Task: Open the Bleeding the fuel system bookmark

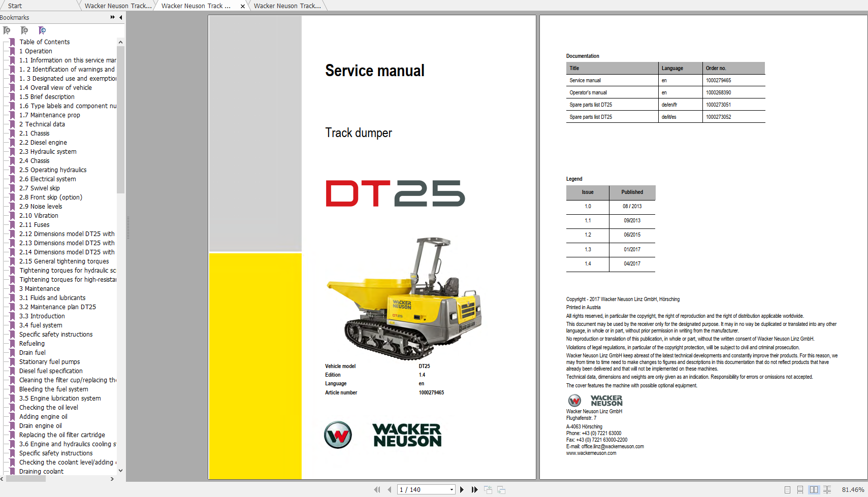Action: (x=54, y=389)
